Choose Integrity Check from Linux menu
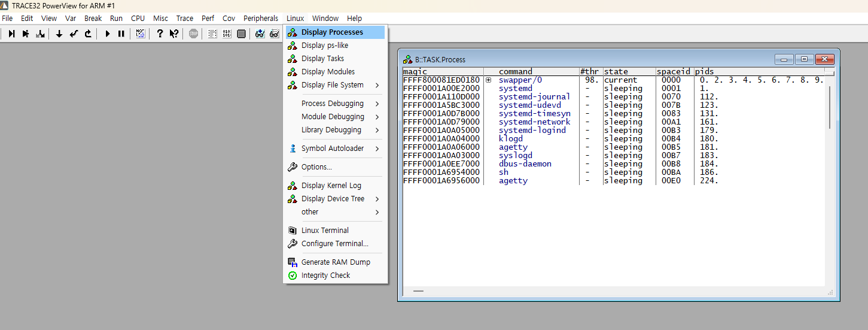This screenshot has width=868, height=330. click(x=325, y=275)
